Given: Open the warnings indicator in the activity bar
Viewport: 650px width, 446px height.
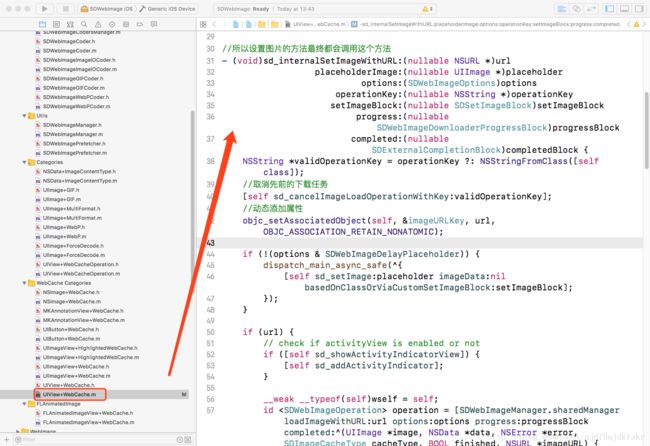Looking at the screenshot, I should click(427, 9).
